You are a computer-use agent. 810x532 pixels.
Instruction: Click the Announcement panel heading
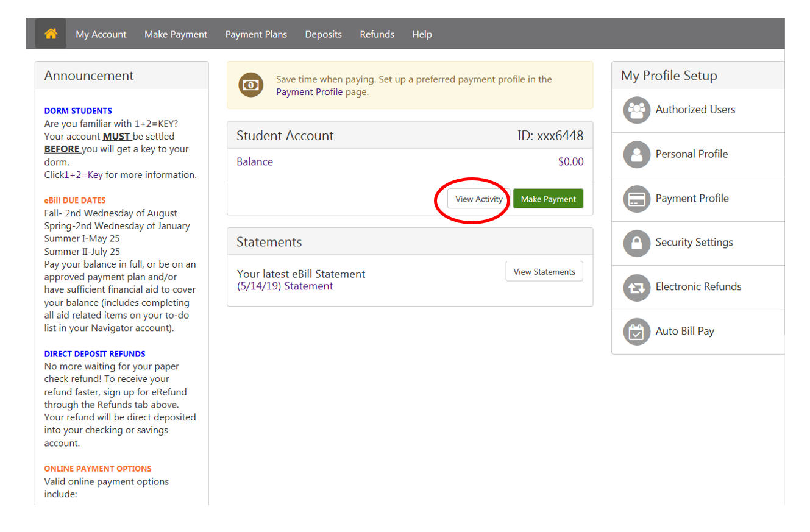pos(89,76)
